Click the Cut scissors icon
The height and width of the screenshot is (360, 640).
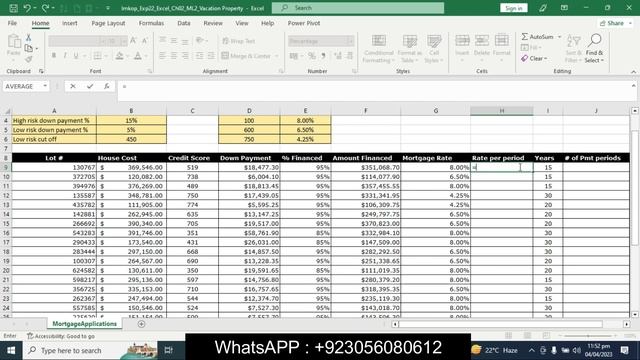29,38
